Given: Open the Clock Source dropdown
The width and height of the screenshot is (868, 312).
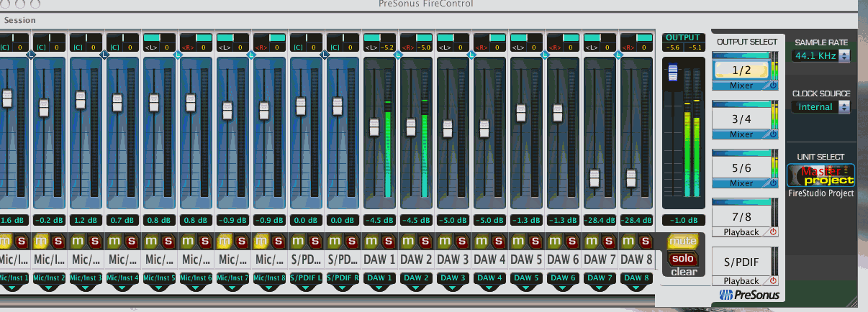Looking at the screenshot, I should [x=820, y=106].
